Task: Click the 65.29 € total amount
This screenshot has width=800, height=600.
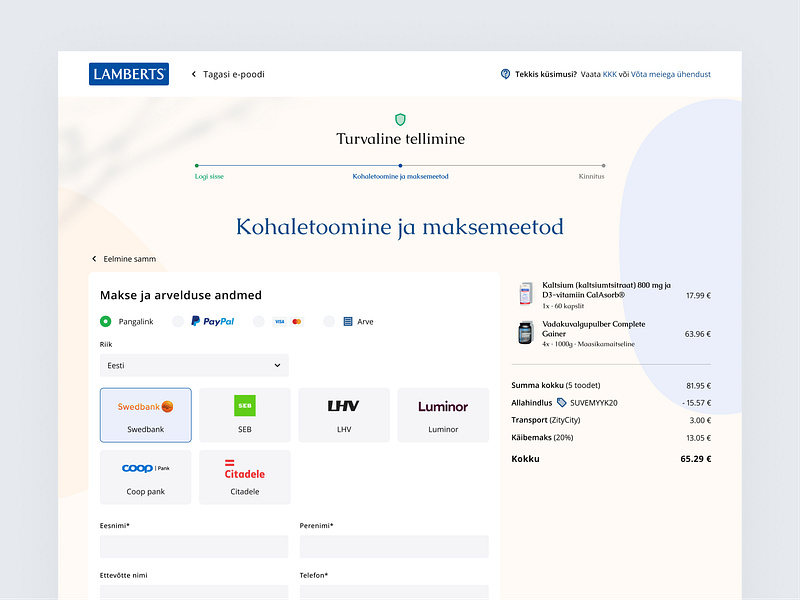Action: point(695,459)
